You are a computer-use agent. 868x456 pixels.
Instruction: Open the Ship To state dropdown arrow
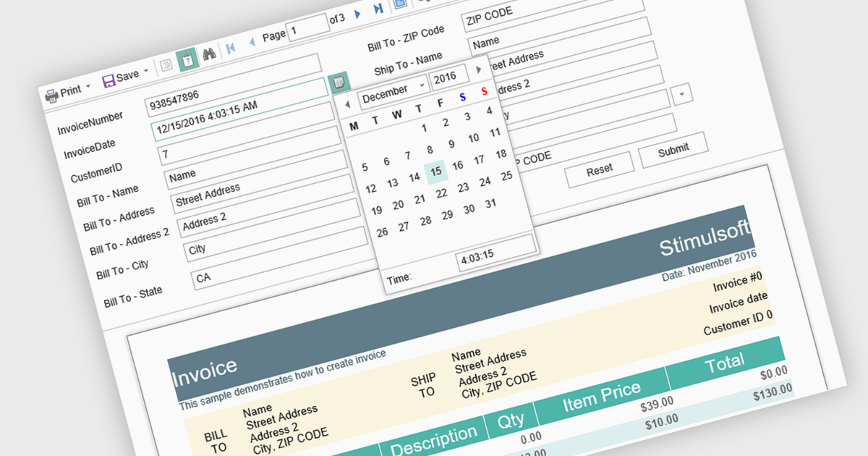coord(683,93)
